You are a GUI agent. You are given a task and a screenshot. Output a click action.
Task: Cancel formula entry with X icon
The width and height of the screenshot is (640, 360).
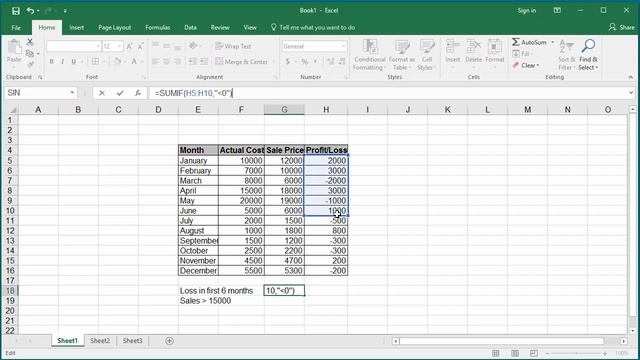[x=102, y=93]
